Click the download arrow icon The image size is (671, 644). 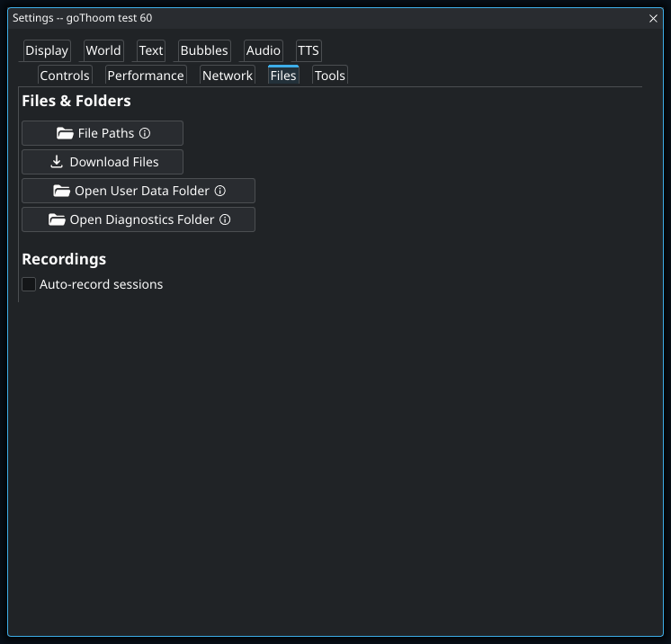pyautogui.click(x=57, y=162)
